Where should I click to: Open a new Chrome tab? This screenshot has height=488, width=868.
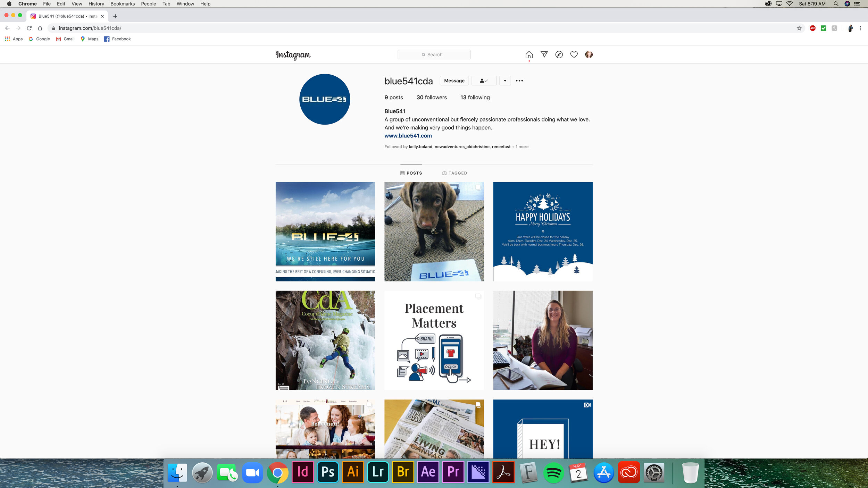pyautogui.click(x=115, y=16)
